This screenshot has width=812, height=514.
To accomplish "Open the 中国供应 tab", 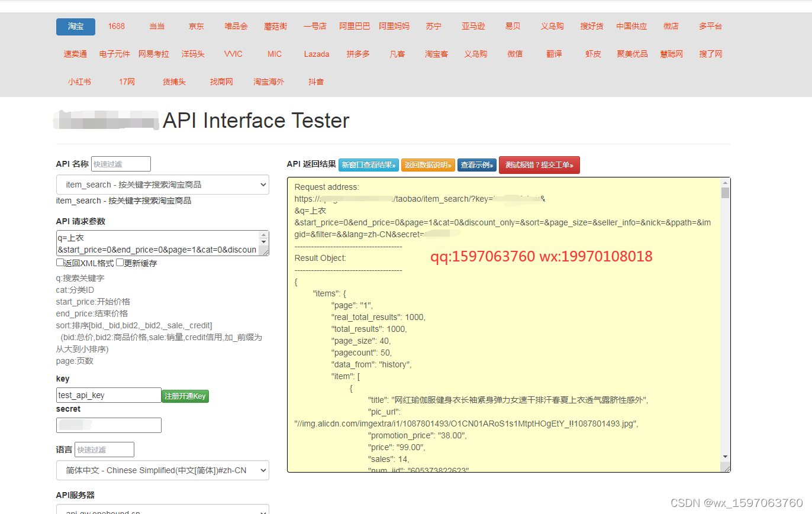I will pyautogui.click(x=631, y=27).
